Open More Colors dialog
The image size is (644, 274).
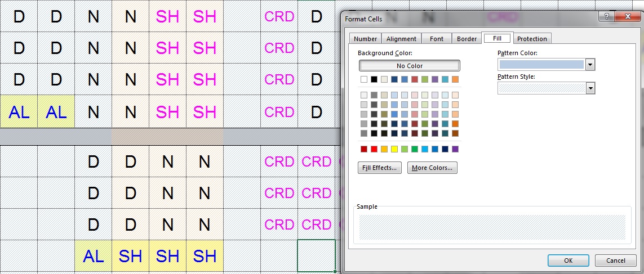click(x=432, y=167)
